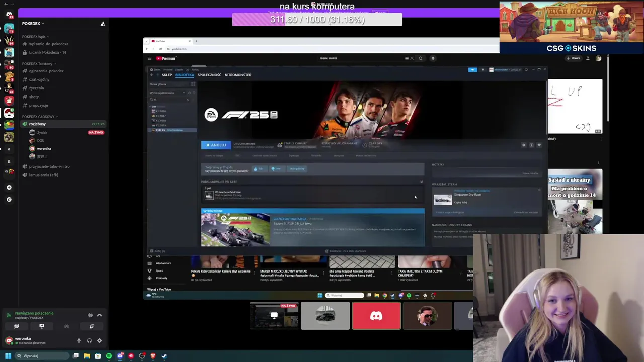The width and height of the screenshot is (644, 362).
Task: Open F1 25 game info icon in Steam
Action: (531, 145)
